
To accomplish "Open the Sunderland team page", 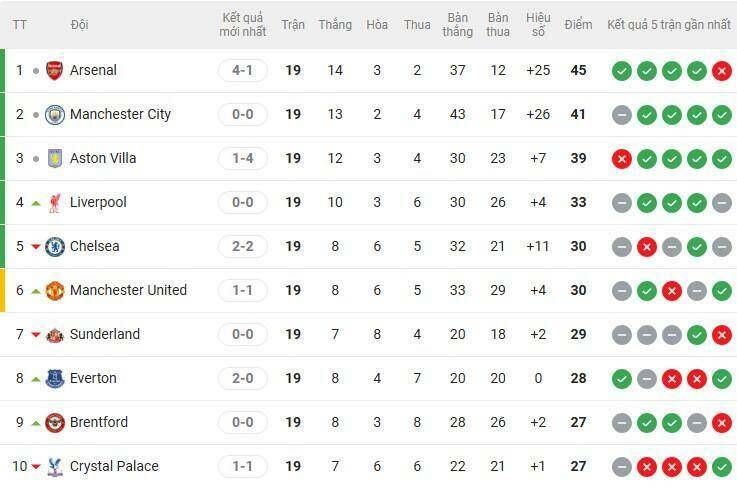I will pos(105,334).
